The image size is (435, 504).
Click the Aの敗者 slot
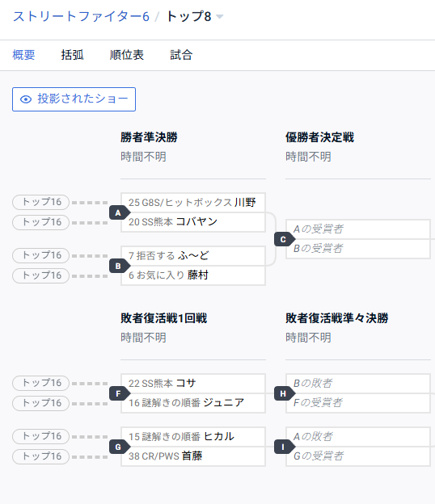click(x=358, y=437)
